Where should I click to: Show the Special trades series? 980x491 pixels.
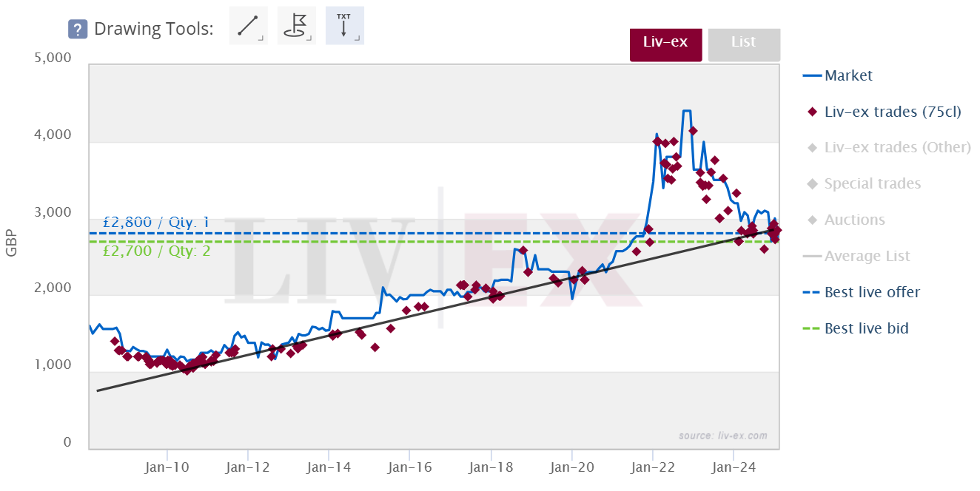coord(862,184)
